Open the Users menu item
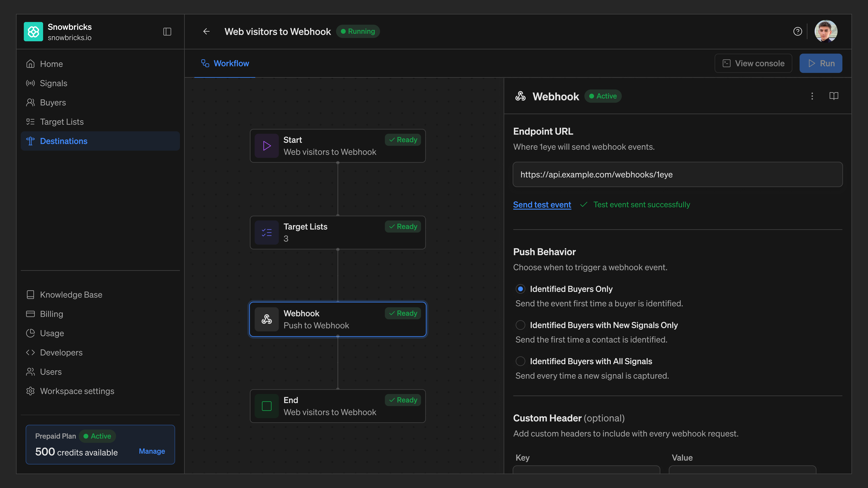 (x=100, y=372)
